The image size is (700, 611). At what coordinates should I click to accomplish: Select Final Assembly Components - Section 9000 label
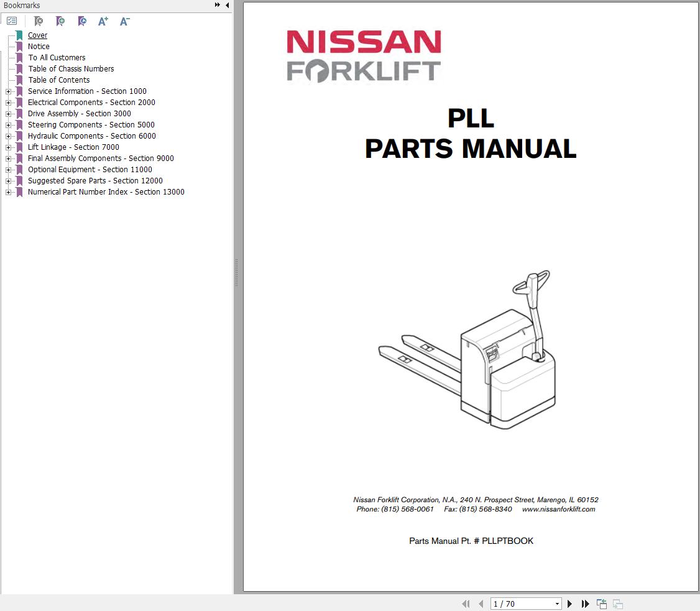(101, 158)
